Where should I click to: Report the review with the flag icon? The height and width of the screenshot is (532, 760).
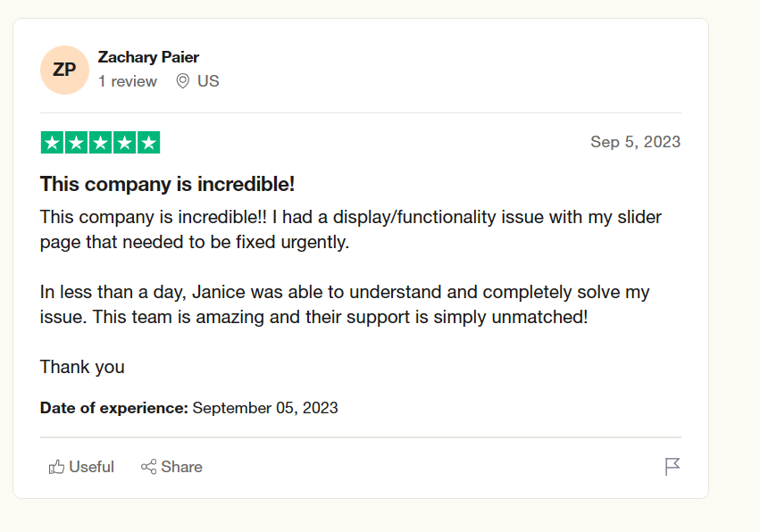point(672,467)
